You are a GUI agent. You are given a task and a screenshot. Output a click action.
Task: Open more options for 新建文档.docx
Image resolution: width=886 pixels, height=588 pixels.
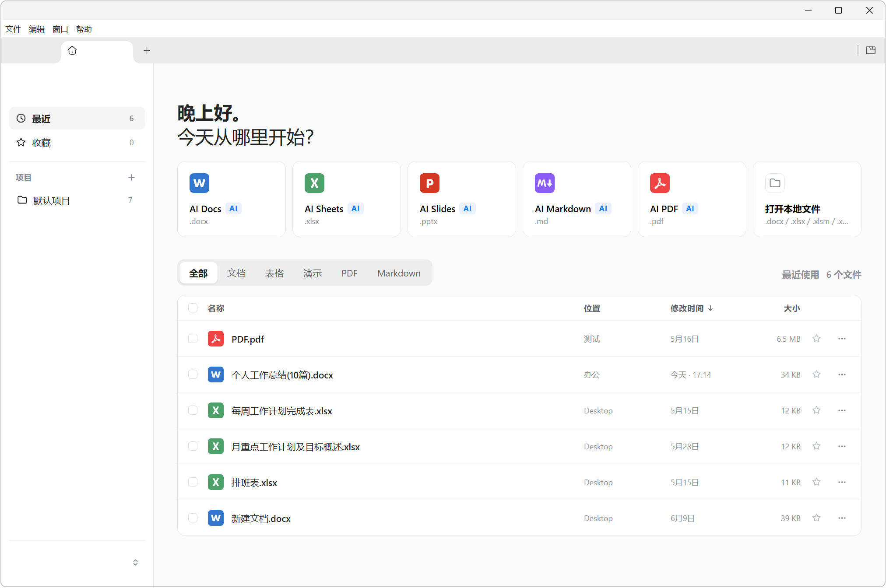(x=842, y=518)
